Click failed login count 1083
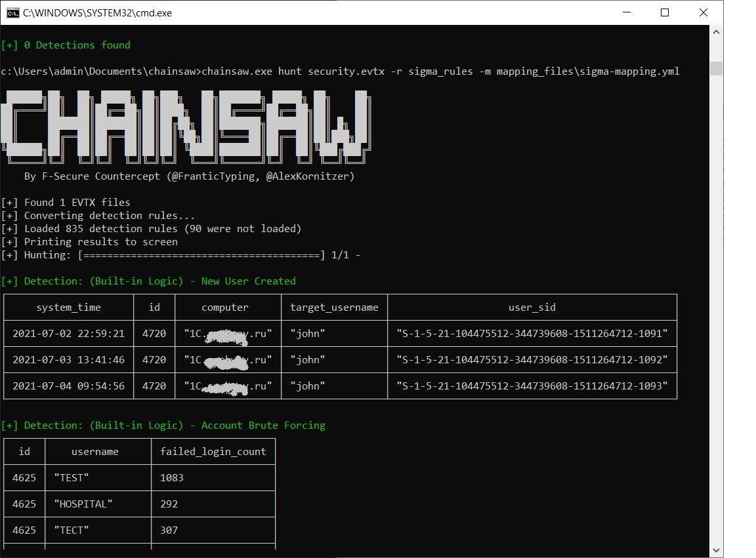This screenshot has width=756, height=558. [x=172, y=478]
